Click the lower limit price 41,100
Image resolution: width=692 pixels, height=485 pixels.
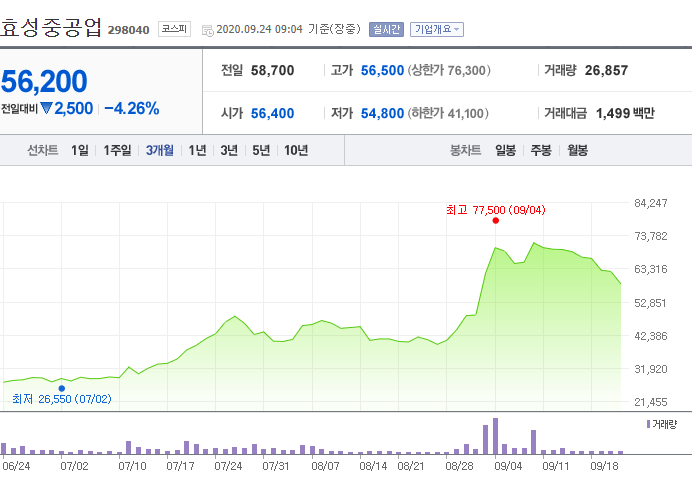(x=466, y=113)
